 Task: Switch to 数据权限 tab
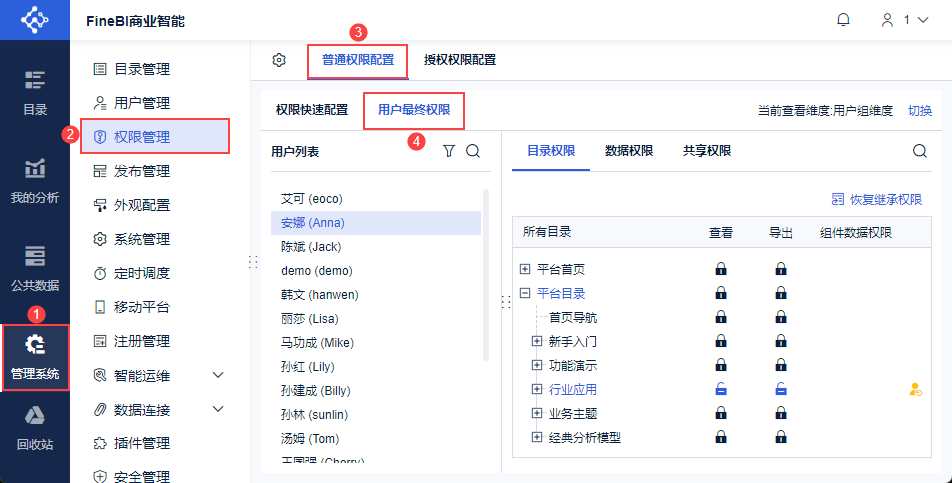[629, 151]
